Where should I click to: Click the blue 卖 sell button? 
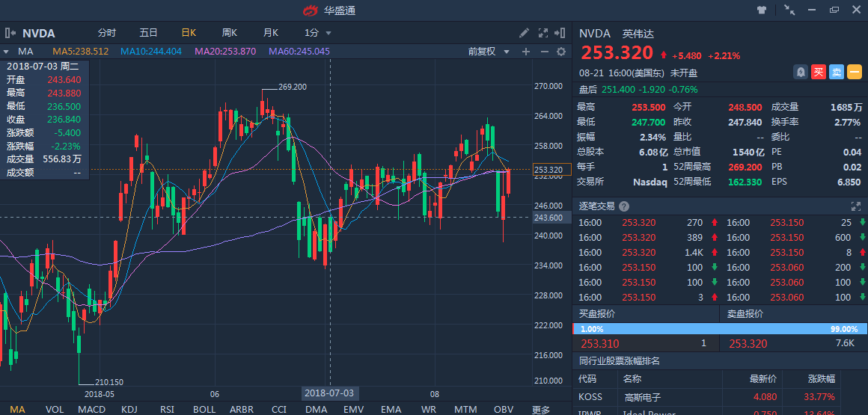(837, 72)
